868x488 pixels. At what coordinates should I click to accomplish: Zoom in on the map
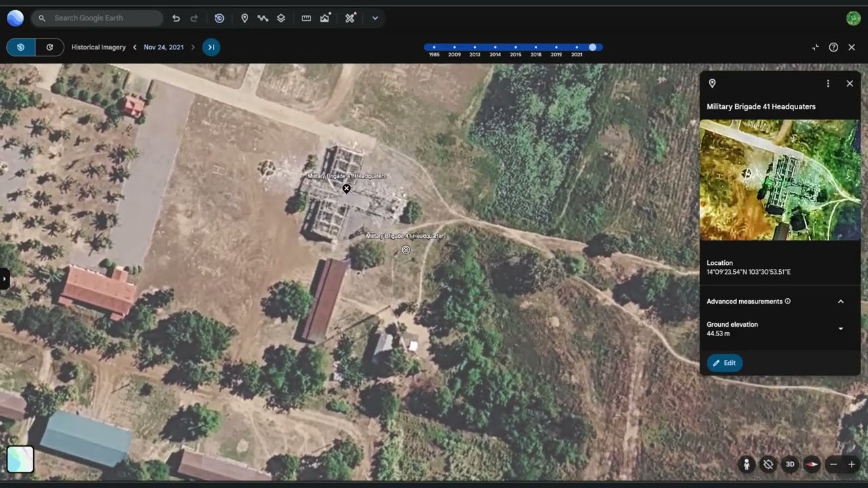tap(852, 464)
